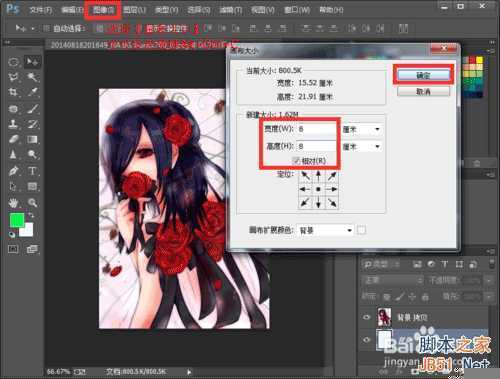Image resolution: width=500 pixels, height=379 pixels.
Task: Select the Path Selection tool
Action: coord(14,186)
